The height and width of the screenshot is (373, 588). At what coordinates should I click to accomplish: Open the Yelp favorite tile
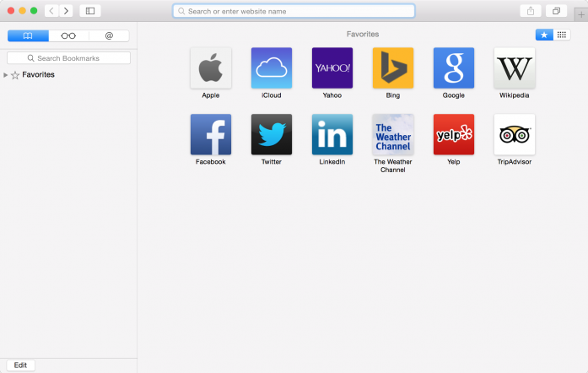[x=454, y=134]
